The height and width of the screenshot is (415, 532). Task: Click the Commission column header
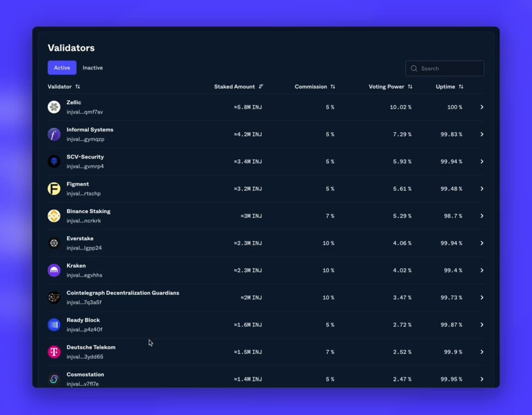pyautogui.click(x=311, y=87)
